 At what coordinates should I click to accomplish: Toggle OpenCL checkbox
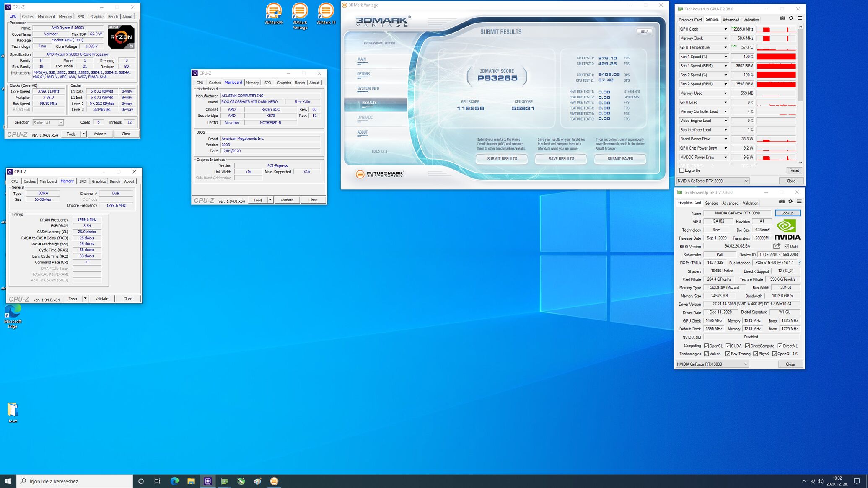point(706,346)
